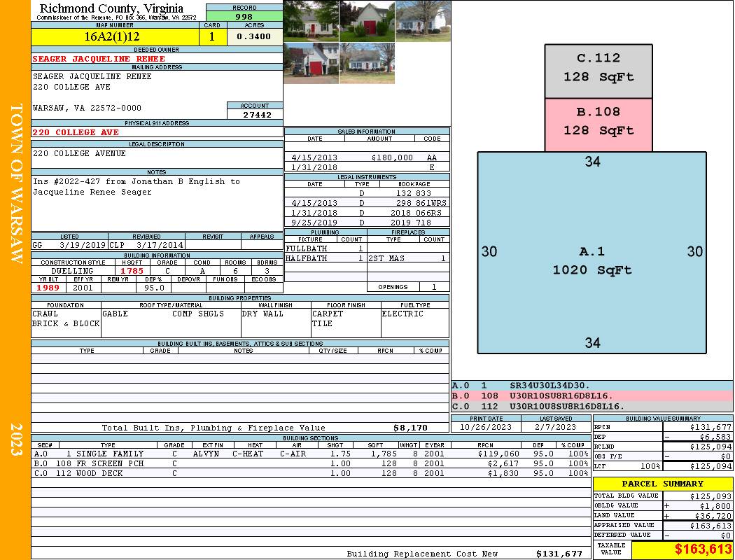Image resolution: width=735 pixels, height=560 pixels.
Task: Select the blue A.1 1020 SqFt section
Action: pos(591,253)
